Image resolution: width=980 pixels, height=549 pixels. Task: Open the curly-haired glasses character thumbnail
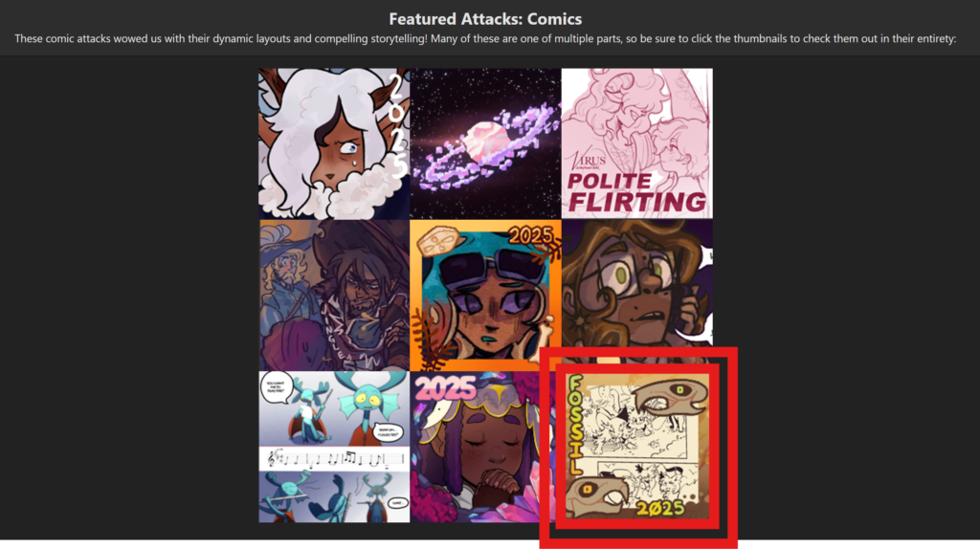pyautogui.click(x=636, y=291)
